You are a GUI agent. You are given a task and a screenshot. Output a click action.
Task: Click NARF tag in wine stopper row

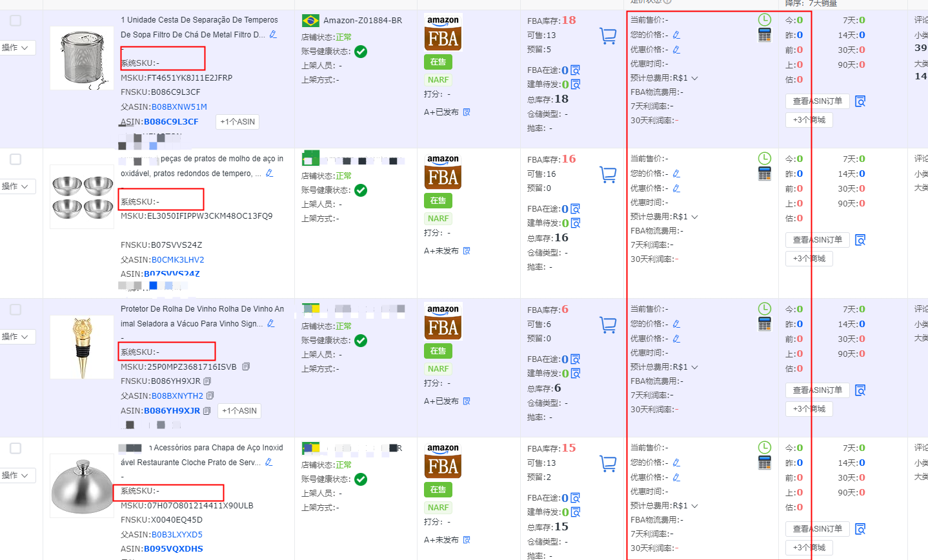[438, 369]
